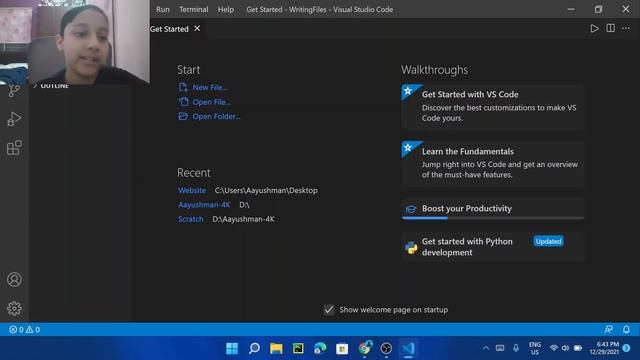This screenshot has height=360, width=640.
Task: Open the Source Control view icon
Action: point(14,90)
